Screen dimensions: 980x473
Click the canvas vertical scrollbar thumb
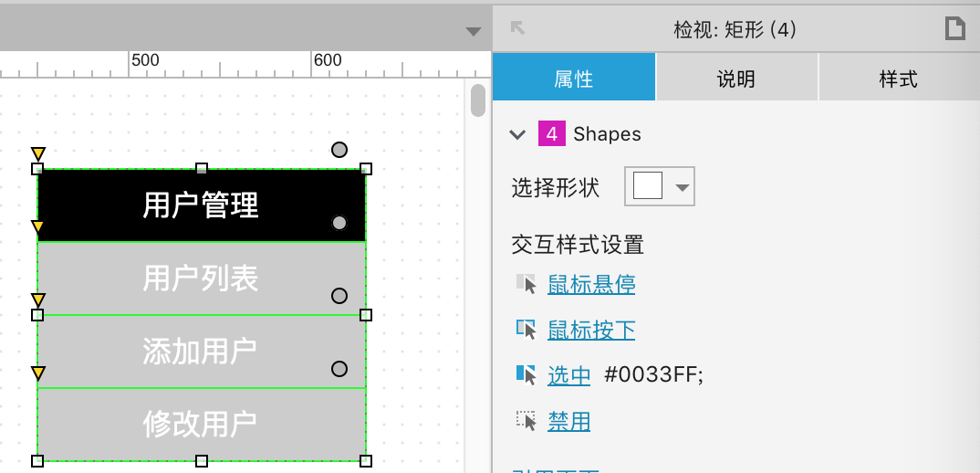point(478,100)
